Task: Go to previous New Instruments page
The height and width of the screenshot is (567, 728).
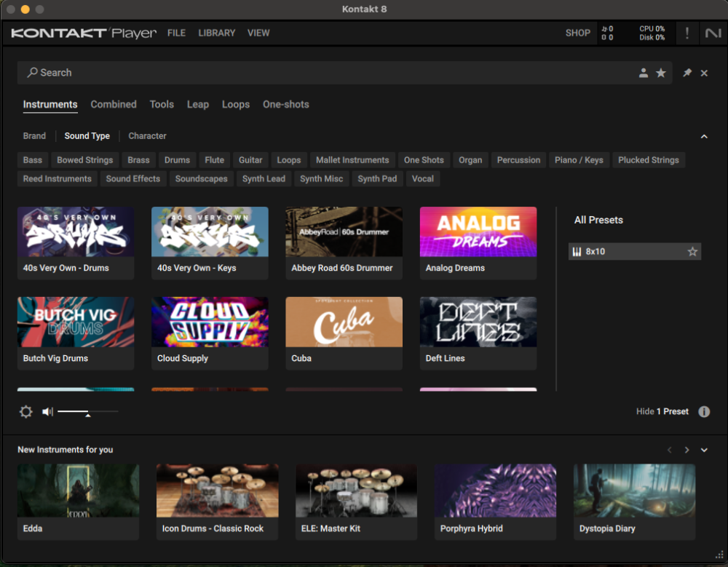Action: [670, 450]
